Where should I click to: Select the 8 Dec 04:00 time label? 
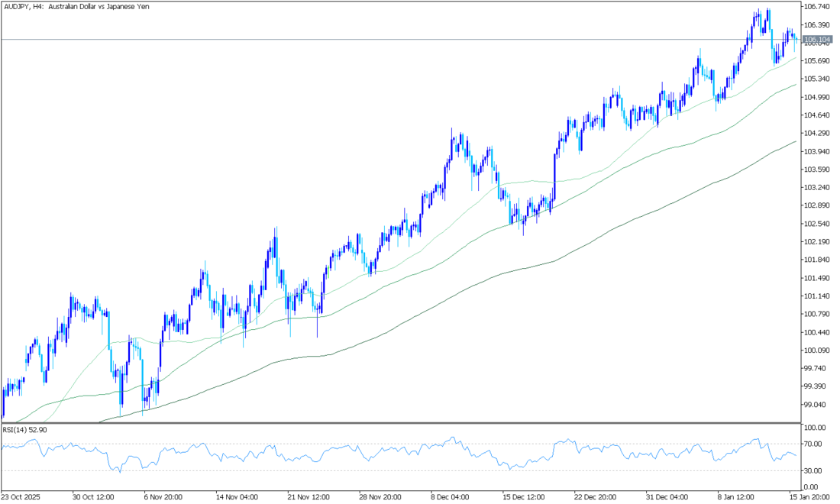point(451,495)
